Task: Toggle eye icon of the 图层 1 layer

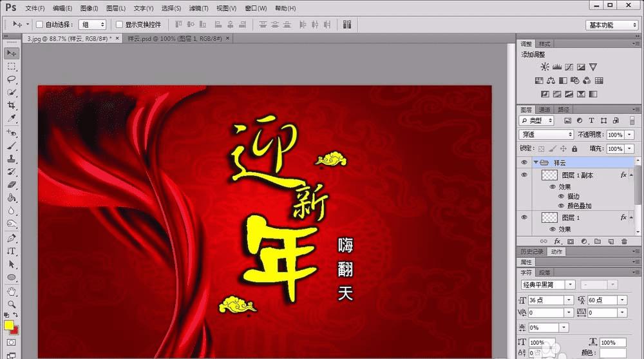Action: [x=524, y=218]
